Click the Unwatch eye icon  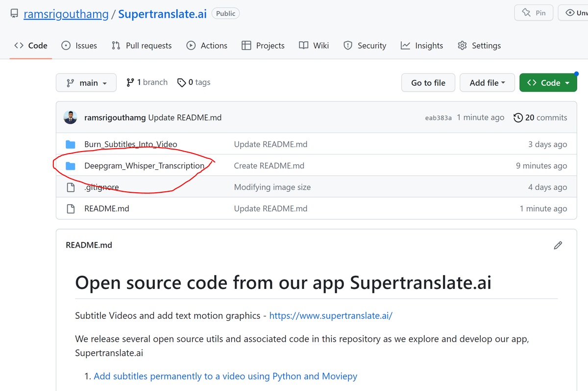(570, 13)
